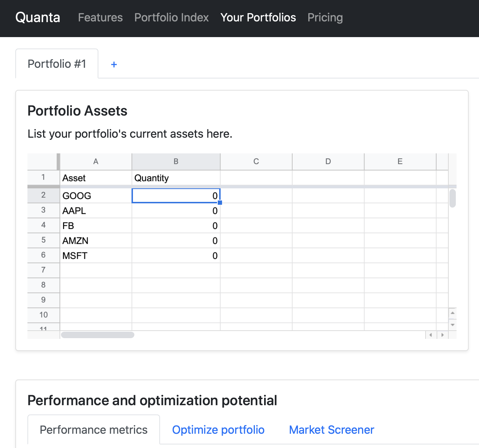
Task: Click the scroll-up arrow on the vertical scrollbar
Action: coord(453,313)
